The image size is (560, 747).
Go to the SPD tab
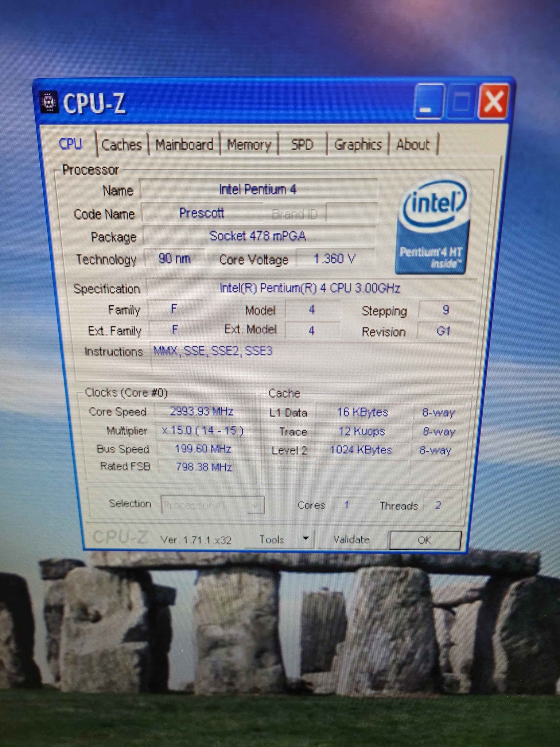pyautogui.click(x=302, y=145)
